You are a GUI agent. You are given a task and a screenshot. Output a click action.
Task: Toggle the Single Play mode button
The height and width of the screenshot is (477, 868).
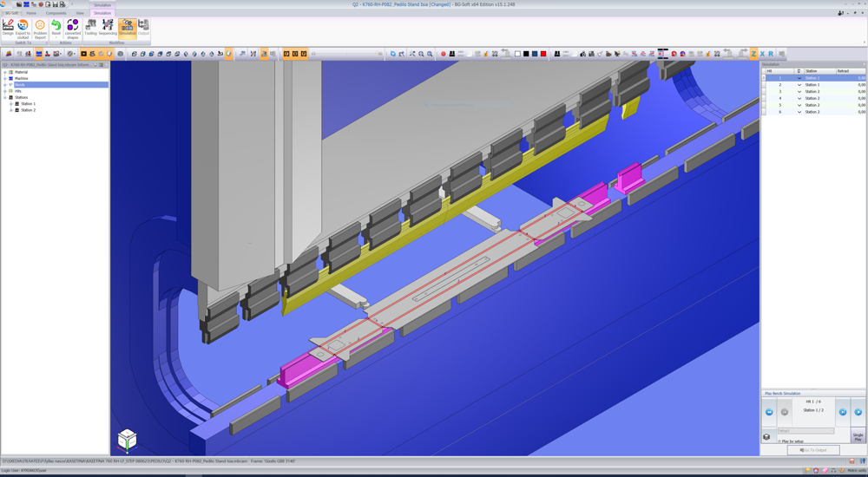(x=858, y=436)
